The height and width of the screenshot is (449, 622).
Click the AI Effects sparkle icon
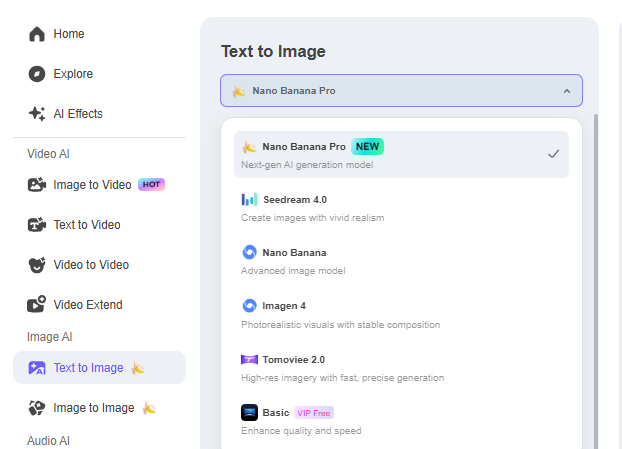pos(37,114)
